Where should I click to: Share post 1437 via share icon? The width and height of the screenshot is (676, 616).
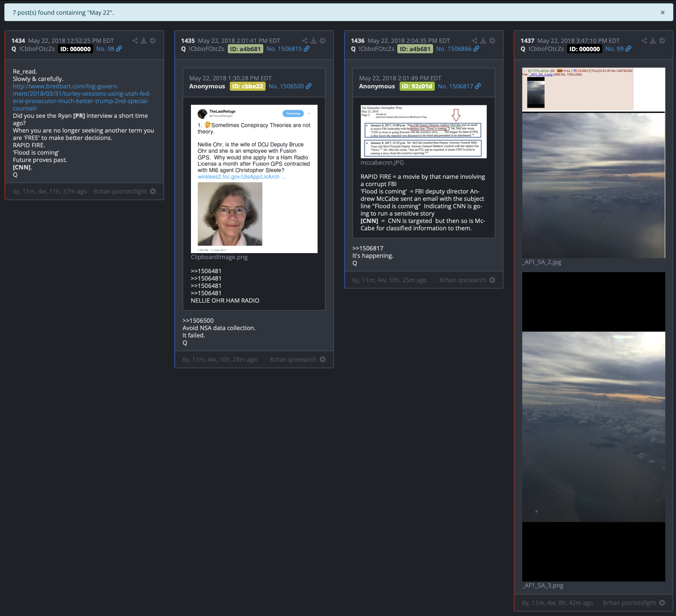pyautogui.click(x=644, y=41)
